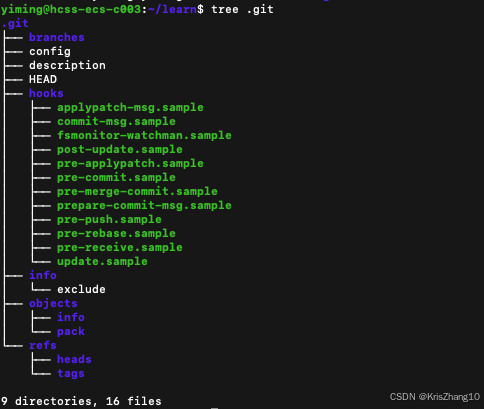Select the 'heads' directory entry

point(74,359)
